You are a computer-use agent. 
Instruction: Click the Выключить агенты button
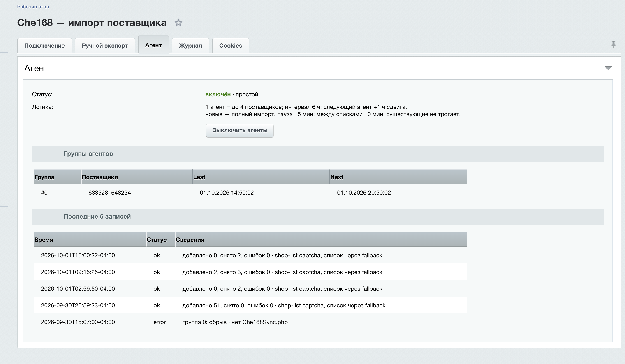(240, 130)
